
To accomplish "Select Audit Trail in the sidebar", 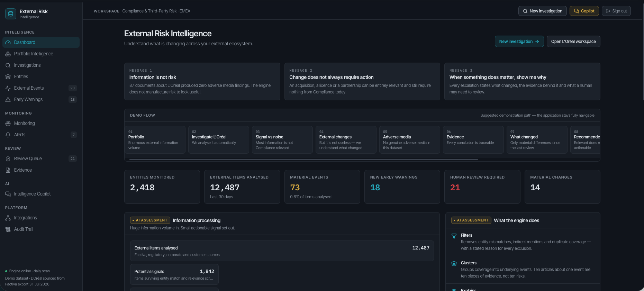I will tap(41, 229).
